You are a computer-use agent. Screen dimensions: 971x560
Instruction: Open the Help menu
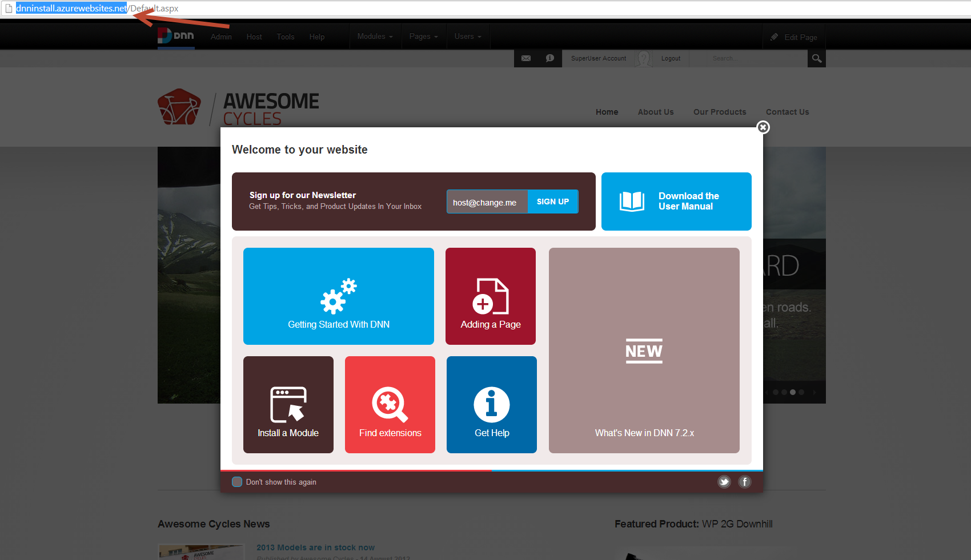[317, 37]
